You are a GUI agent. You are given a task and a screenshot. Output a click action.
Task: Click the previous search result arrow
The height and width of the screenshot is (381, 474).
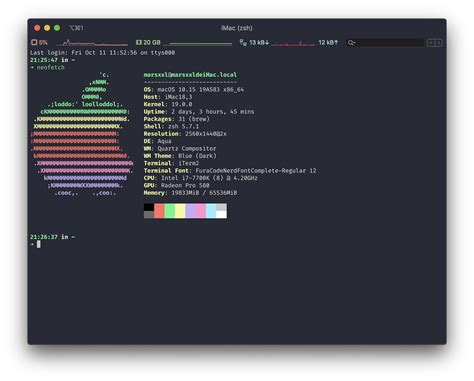tap(431, 43)
